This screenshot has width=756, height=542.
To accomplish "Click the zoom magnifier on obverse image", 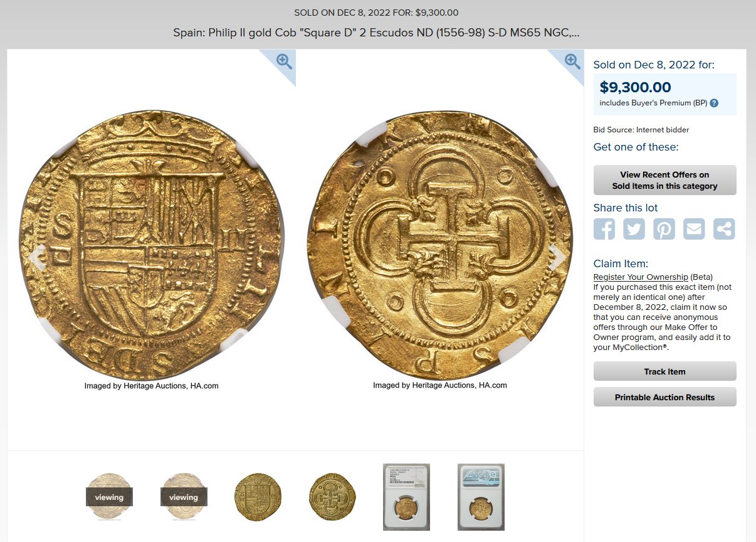I will point(285,61).
